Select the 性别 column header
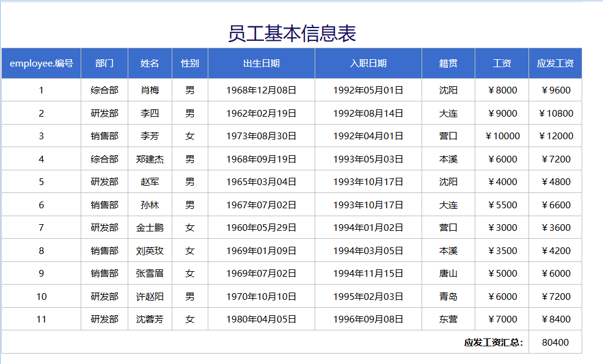Viewport: 603px width, 364px height. [190, 64]
